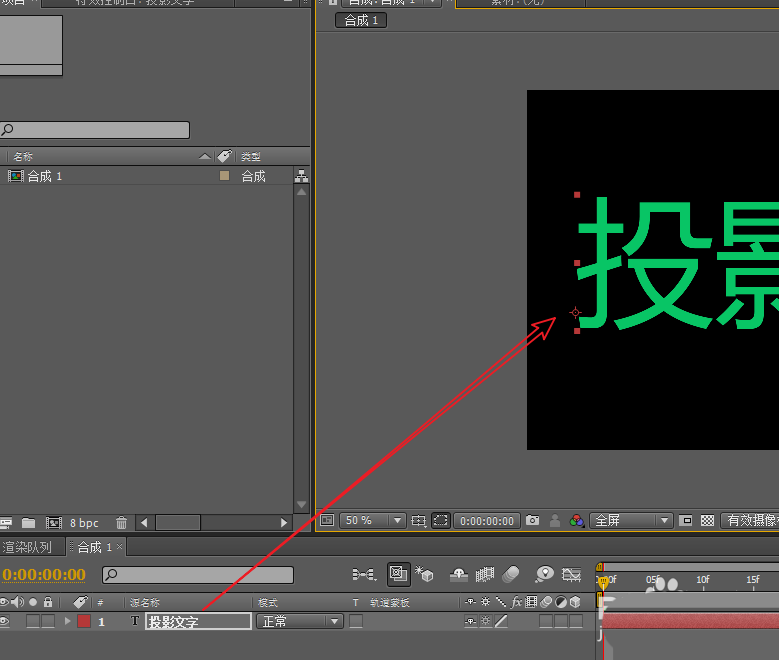Open the Graph Editor
Screen dimensions: 779x660
click(x=571, y=575)
